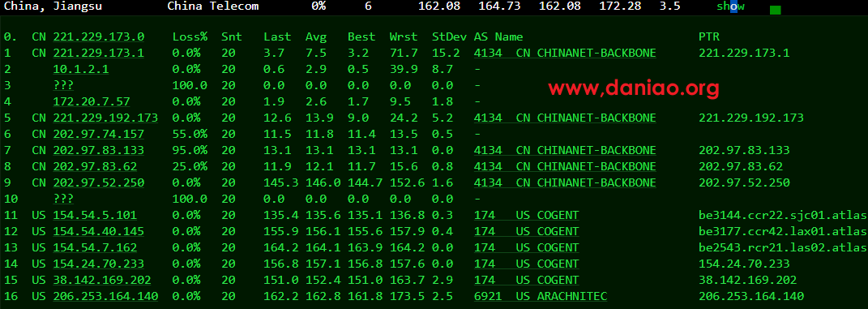
Task: Open IP link 38.142.169.202 in hop 15
Action: tap(102, 280)
